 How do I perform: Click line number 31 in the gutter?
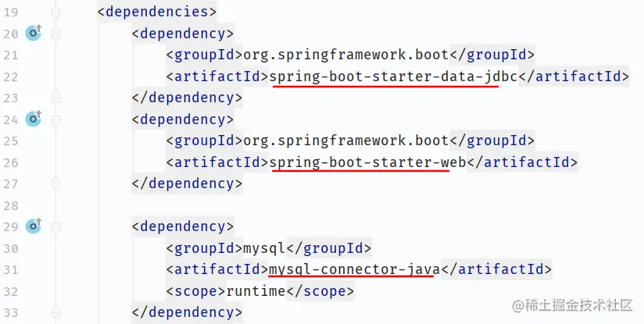pyautogui.click(x=10, y=270)
